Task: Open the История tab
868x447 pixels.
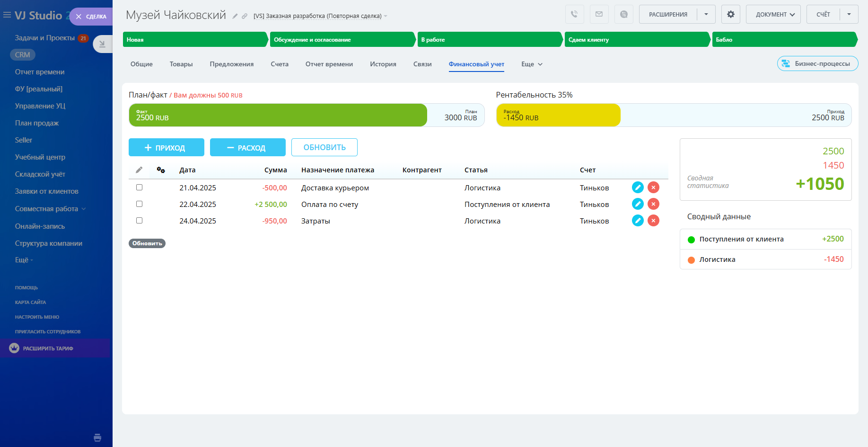Action: pos(383,64)
